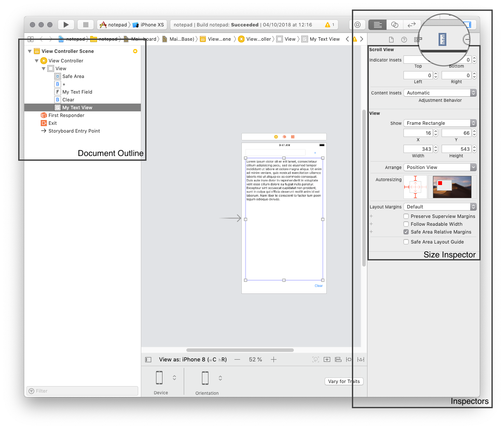Image resolution: width=504 pixels, height=429 pixels.
Task: Uncheck Safe Area Relative Margins
Action: [406, 232]
